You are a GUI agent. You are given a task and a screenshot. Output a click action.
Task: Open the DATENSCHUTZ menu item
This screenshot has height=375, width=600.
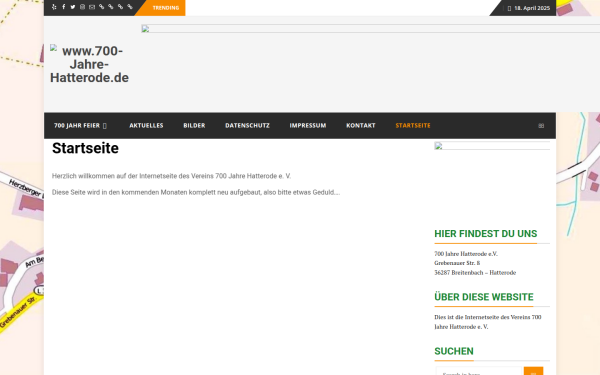(247, 126)
